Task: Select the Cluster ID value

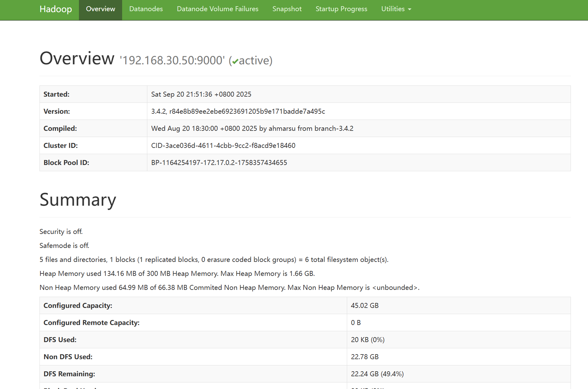Action: pos(223,146)
